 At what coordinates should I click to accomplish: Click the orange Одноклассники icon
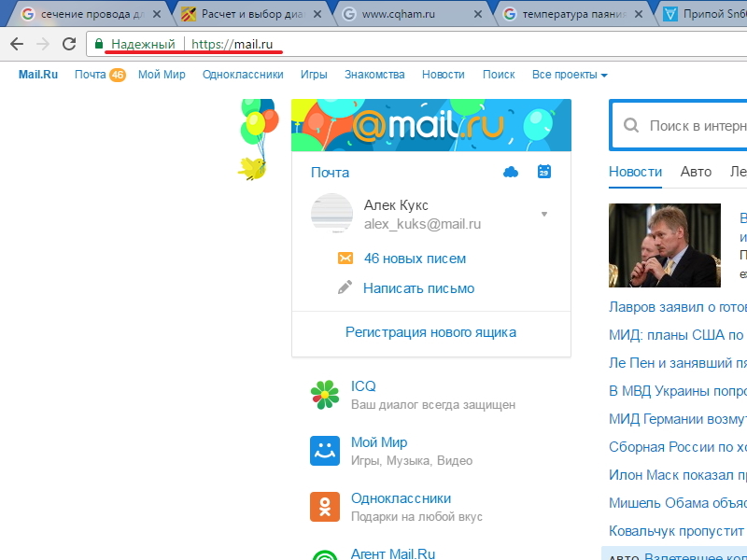[x=325, y=507]
